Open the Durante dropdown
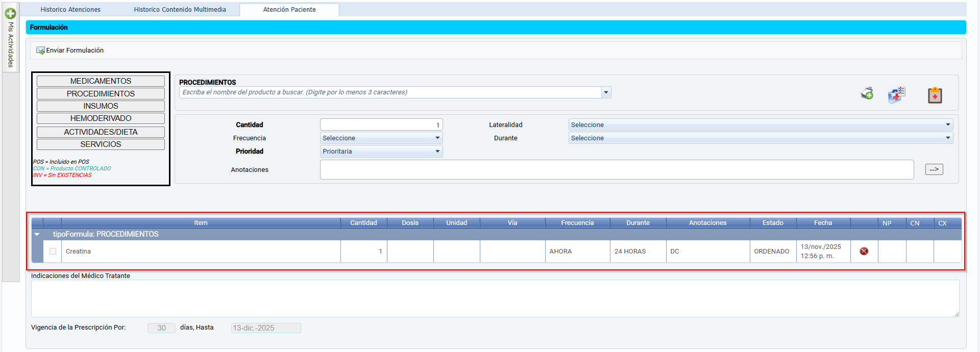Image resolution: width=980 pixels, height=352 pixels. pos(761,138)
